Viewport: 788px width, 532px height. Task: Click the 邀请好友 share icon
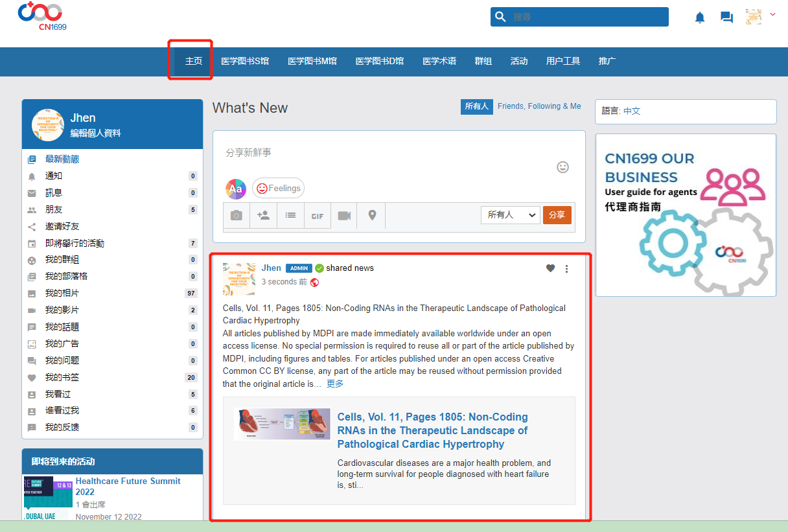(32, 227)
